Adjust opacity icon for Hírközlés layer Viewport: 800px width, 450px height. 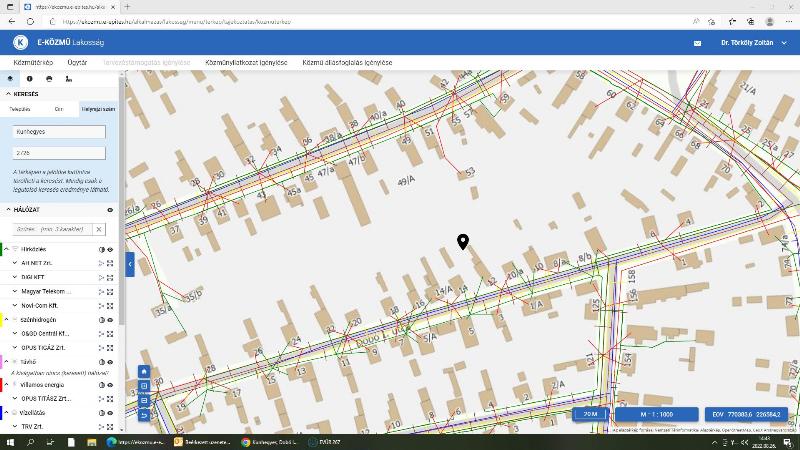click(x=102, y=249)
